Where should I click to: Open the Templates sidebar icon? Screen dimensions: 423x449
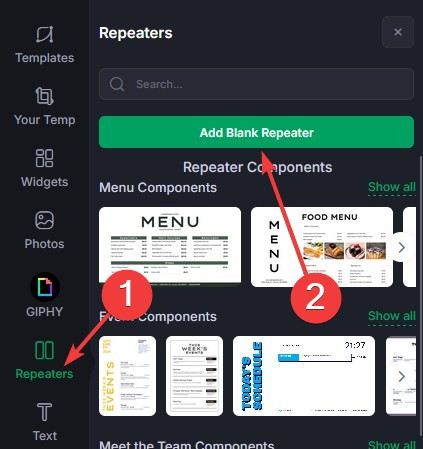point(45,35)
